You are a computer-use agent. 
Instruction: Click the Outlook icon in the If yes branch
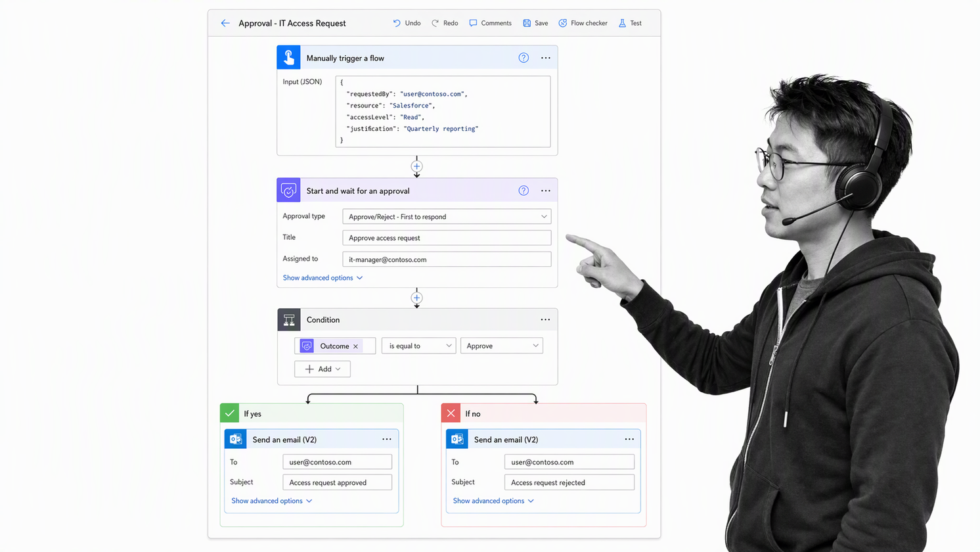[x=236, y=439]
